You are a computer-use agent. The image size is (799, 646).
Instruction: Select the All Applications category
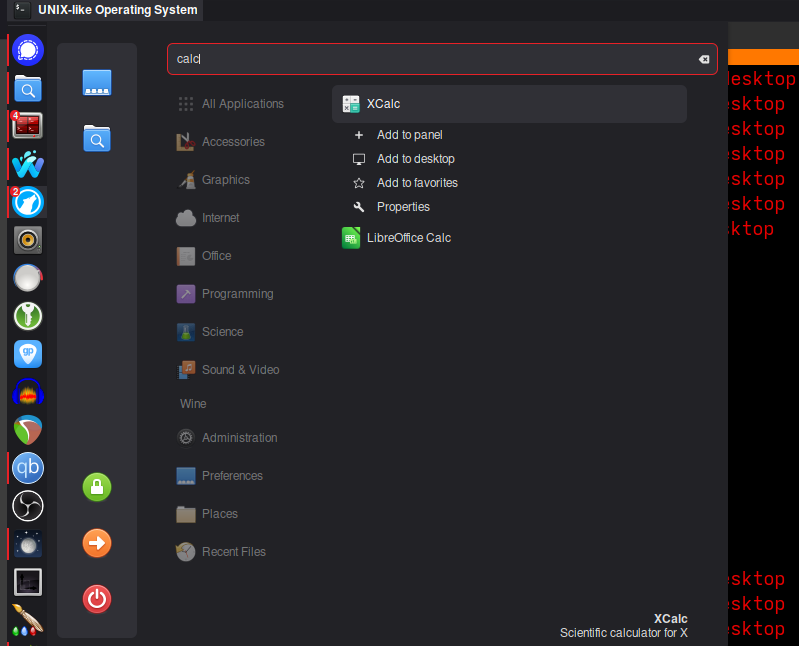click(230, 104)
